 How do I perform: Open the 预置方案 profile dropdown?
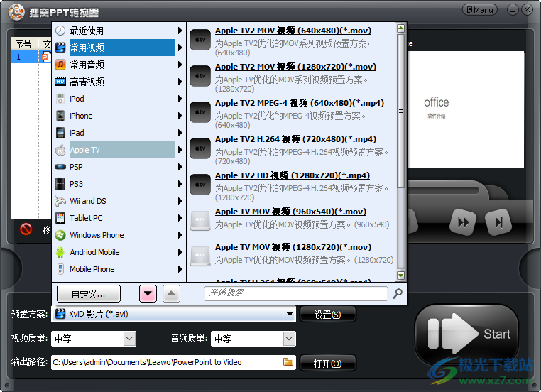click(x=289, y=315)
